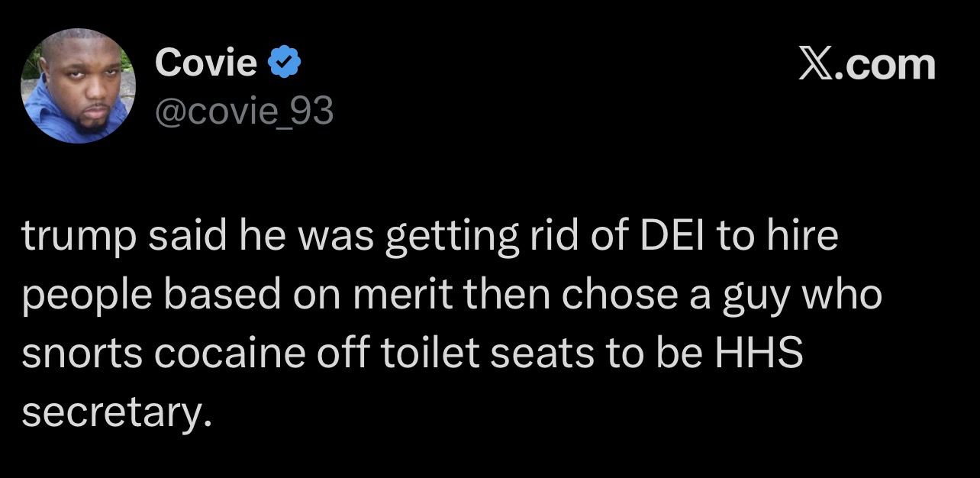
Task: Click the word "HHS" in the tweet
Action: pyautogui.click(x=759, y=355)
